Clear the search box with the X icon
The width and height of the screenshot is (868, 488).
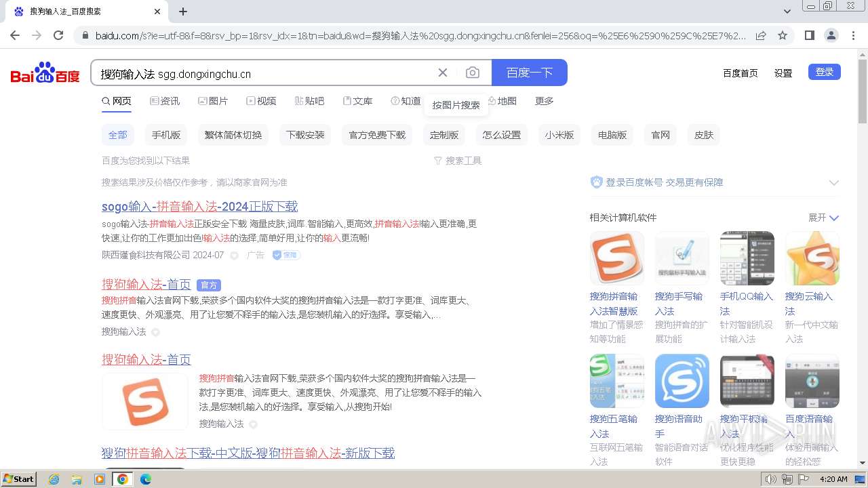pyautogui.click(x=443, y=73)
